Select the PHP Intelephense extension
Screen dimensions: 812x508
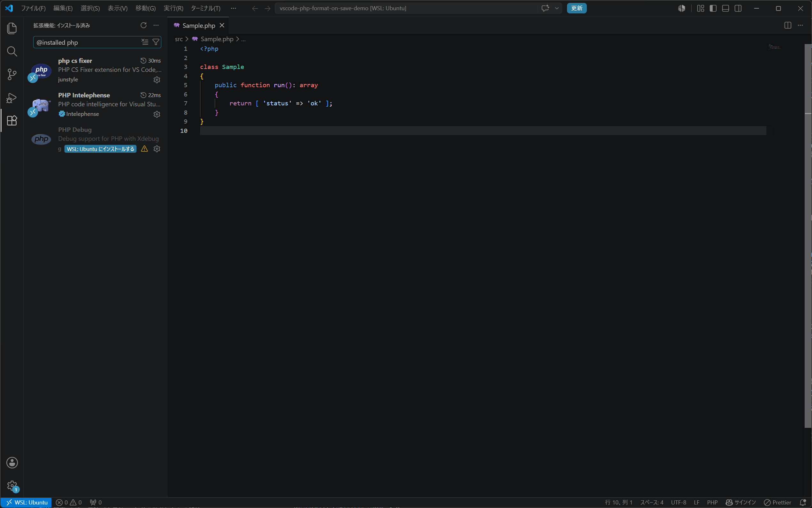click(96, 104)
